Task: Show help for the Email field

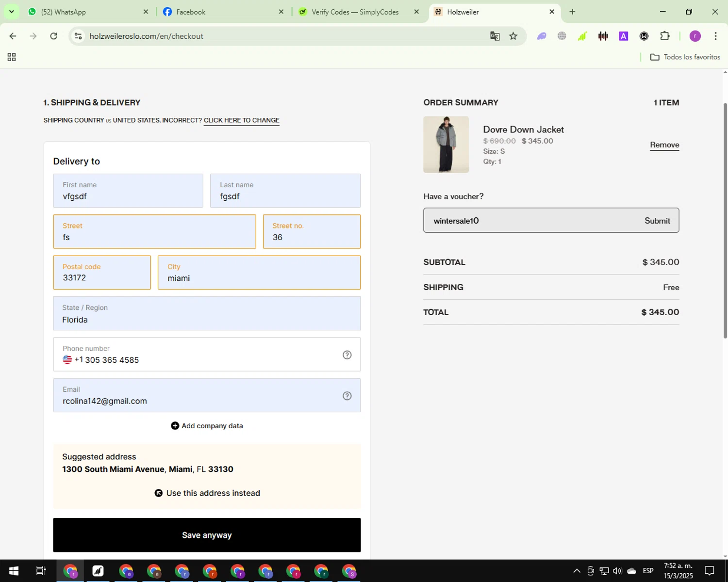Action: click(x=347, y=396)
